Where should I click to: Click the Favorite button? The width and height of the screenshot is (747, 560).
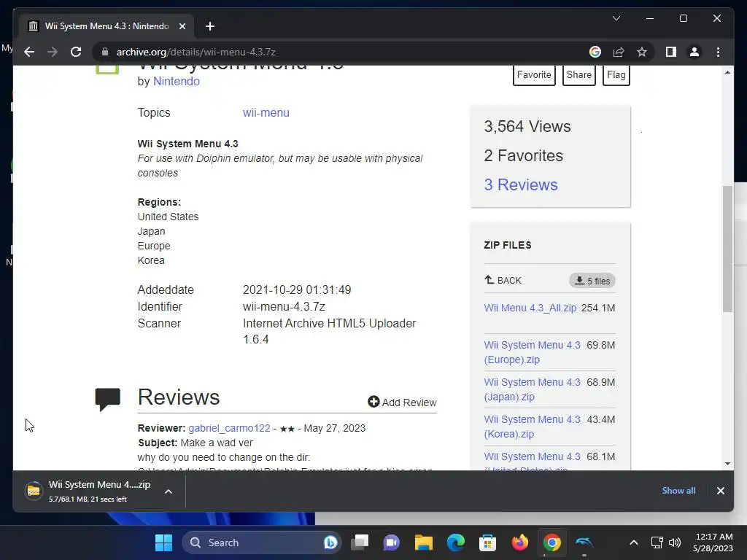click(x=534, y=75)
